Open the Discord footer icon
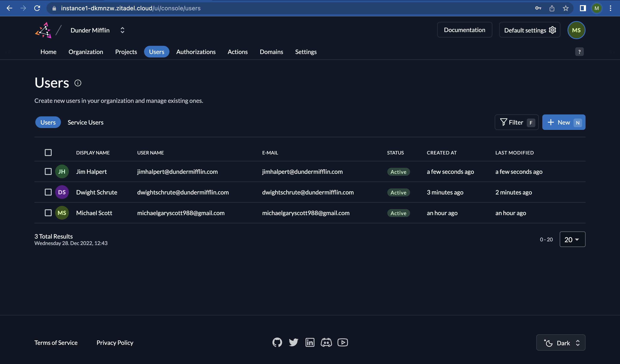This screenshot has width=620, height=364. tap(326, 342)
